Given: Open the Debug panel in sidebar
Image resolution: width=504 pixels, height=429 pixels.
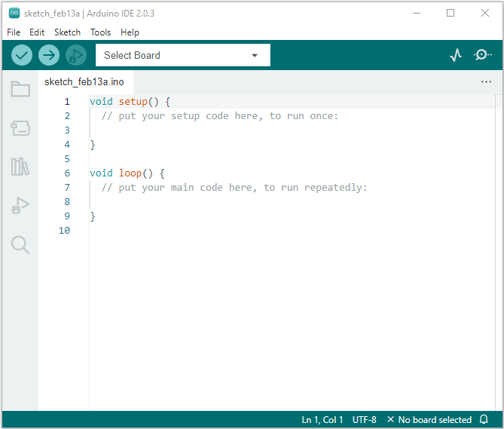Looking at the screenshot, I should coord(20,206).
